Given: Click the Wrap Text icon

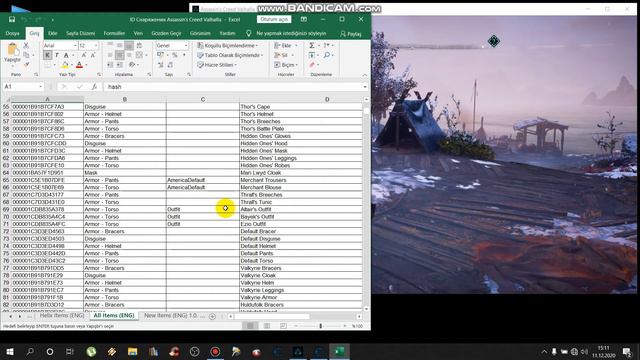Looking at the screenshot, I should pos(139,45).
